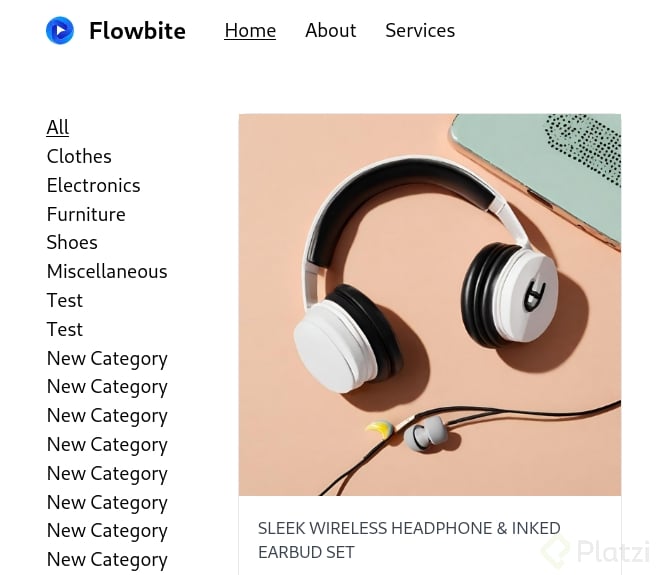The width and height of the screenshot is (656, 575).
Task: Choose the Furniture category
Action: click(x=86, y=214)
